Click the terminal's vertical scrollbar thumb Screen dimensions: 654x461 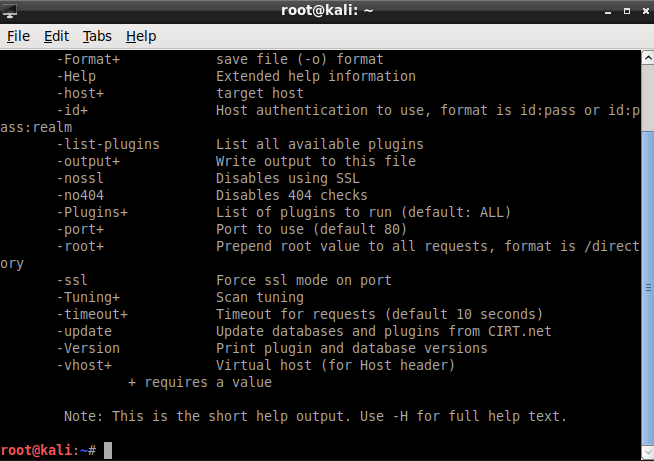point(647,290)
